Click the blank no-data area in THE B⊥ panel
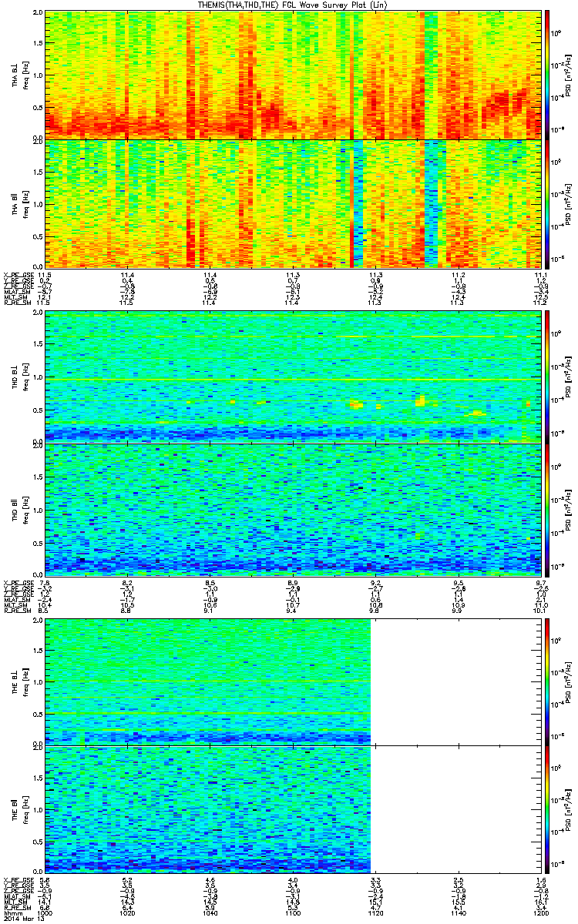Screen dimensions: 578x924 [x=457, y=682]
